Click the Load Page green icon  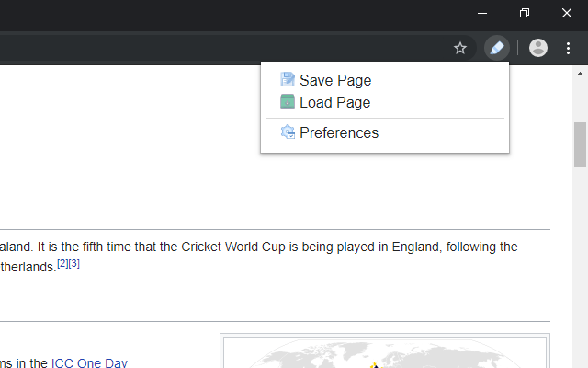click(288, 102)
